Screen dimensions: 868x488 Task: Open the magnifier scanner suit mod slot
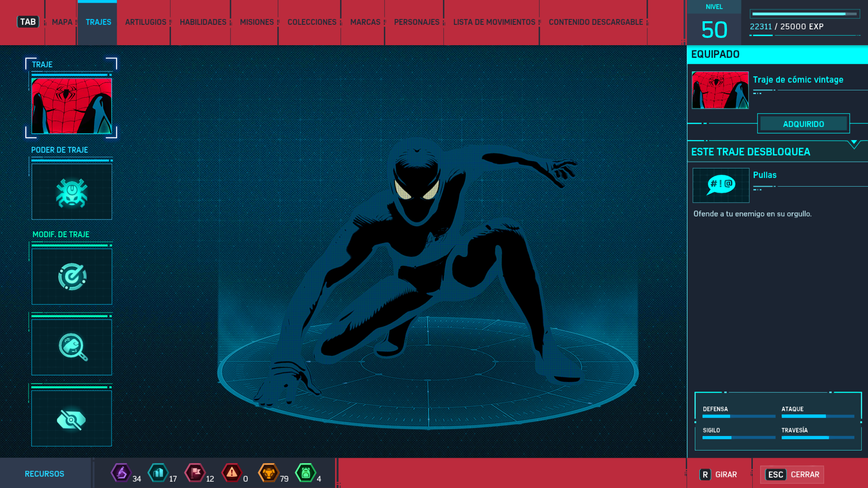(72, 347)
